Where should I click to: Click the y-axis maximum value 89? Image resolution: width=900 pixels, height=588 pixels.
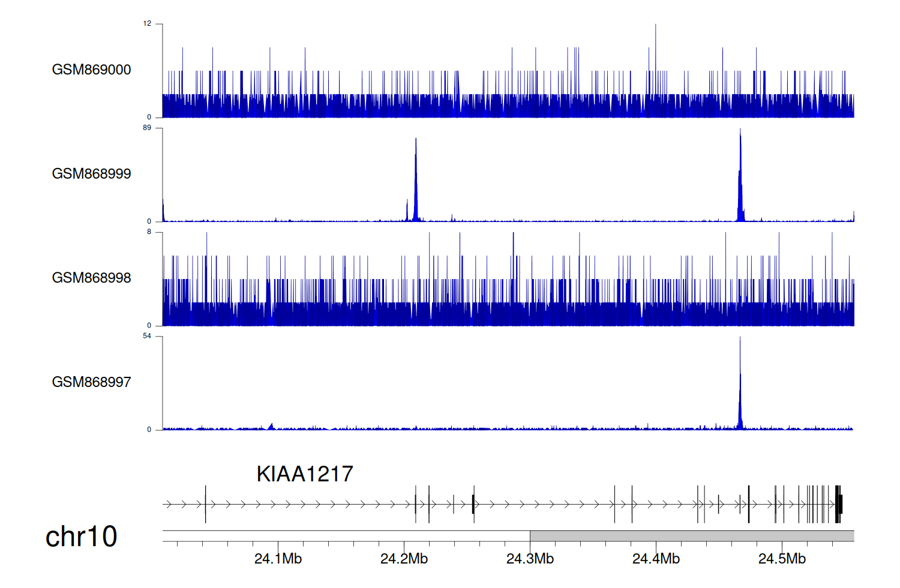[147, 128]
